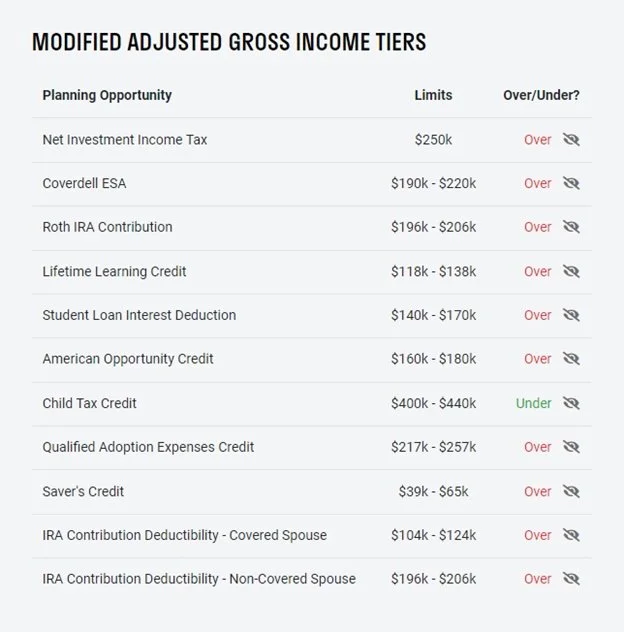Click the Over/Under? column header
The width and height of the screenshot is (624, 632).
click(541, 95)
